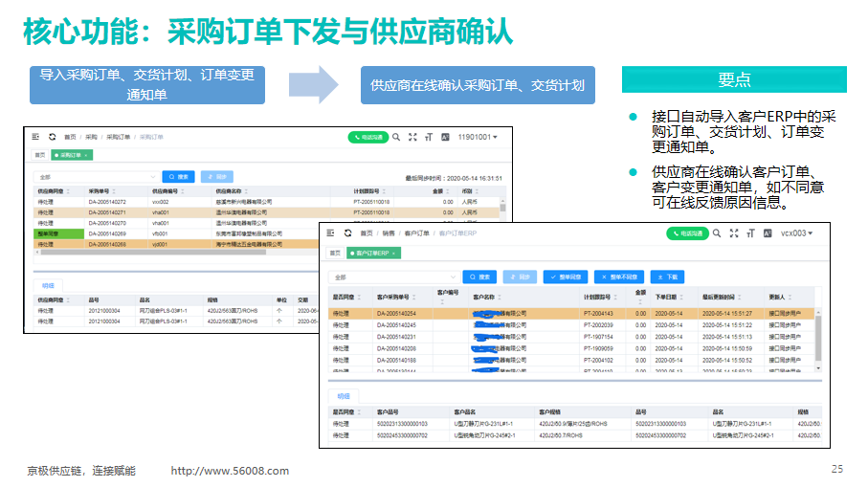This screenshot has height=487, width=868.
Task: Click 下载 download button
Action: pyautogui.click(x=668, y=277)
